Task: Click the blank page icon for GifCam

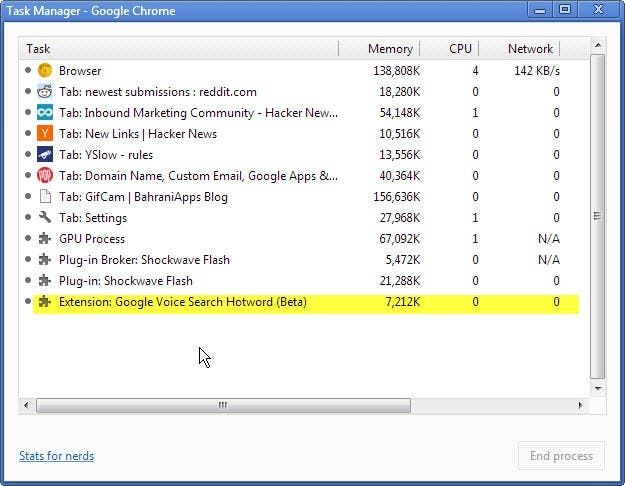Action: [45, 197]
